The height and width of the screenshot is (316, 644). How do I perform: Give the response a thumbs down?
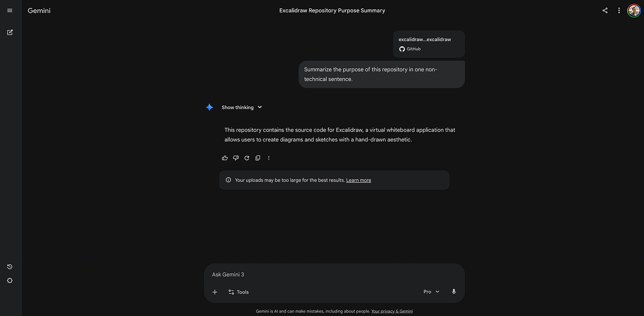(236, 158)
